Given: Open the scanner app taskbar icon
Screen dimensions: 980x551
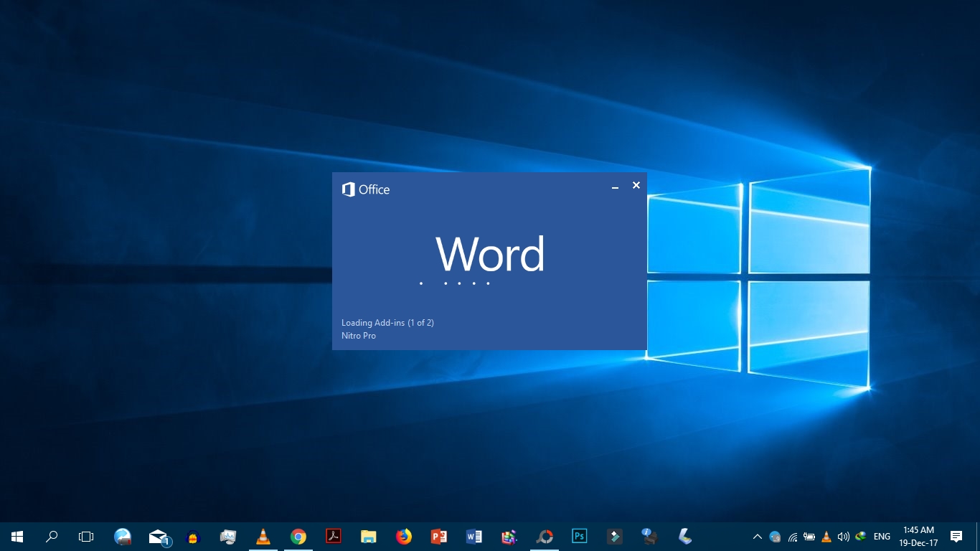Looking at the screenshot, I should tap(685, 536).
